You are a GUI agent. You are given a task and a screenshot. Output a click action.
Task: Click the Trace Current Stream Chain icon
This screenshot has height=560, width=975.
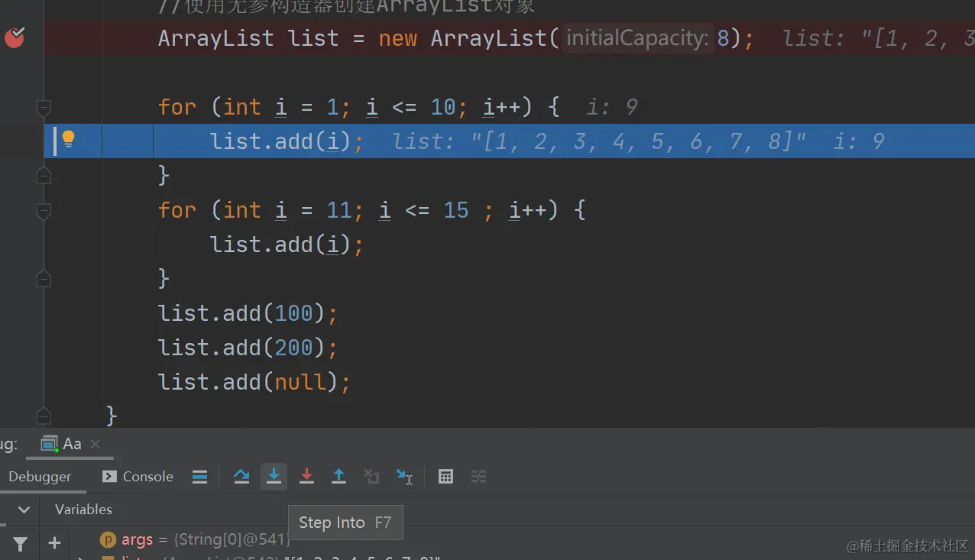pos(478,477)
